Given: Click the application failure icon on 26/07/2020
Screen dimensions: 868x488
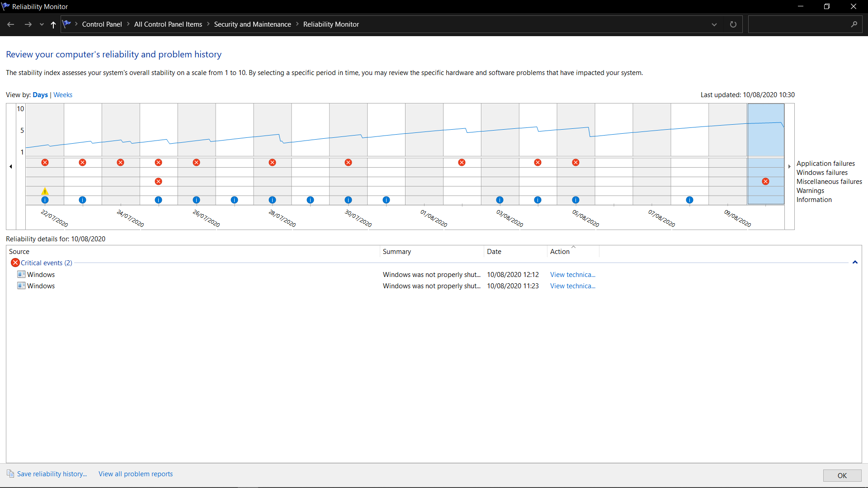Looking at the screenshot, I should [x=196, y=162].
